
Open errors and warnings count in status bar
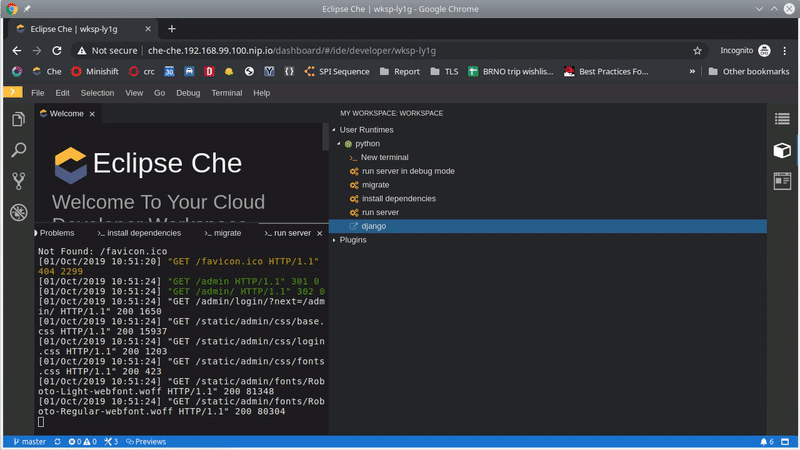(x=82, y=442)
